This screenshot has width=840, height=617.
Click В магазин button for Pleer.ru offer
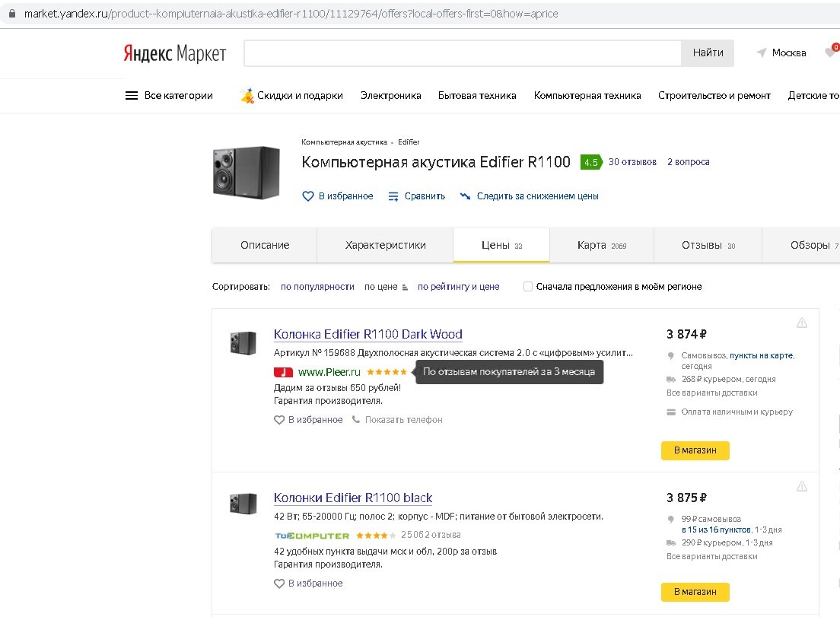pyautogui.click(x=695, y=450)
